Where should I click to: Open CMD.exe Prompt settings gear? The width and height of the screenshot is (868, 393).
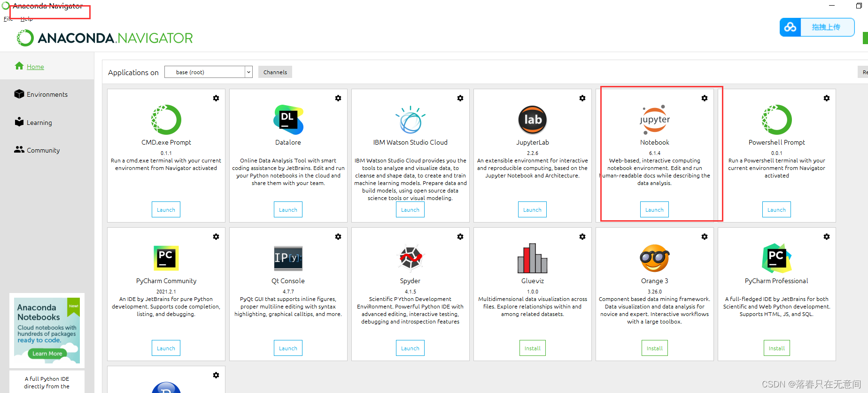point(216,98)
